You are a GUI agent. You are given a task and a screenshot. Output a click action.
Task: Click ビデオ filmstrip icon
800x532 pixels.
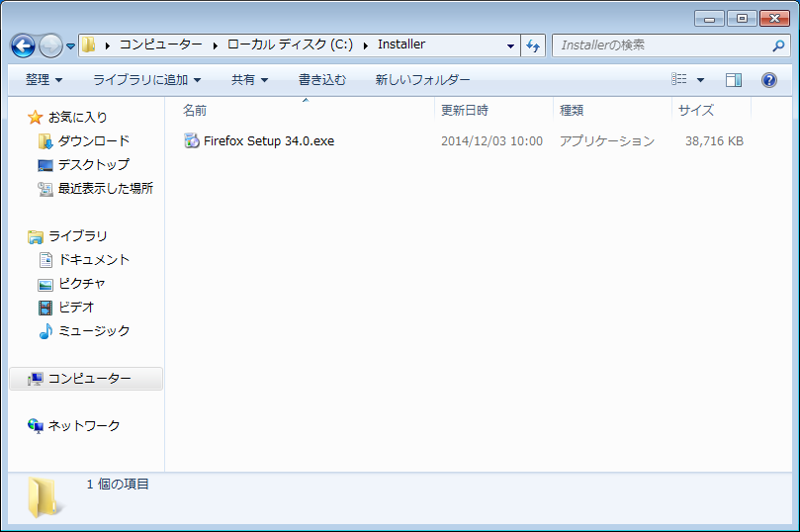(x=45, y=308)
